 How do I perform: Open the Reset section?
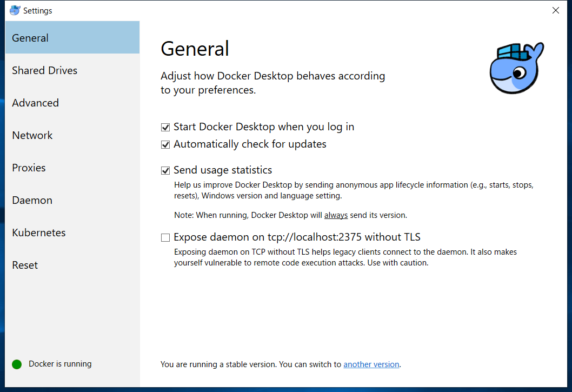[x=25, y=265]
